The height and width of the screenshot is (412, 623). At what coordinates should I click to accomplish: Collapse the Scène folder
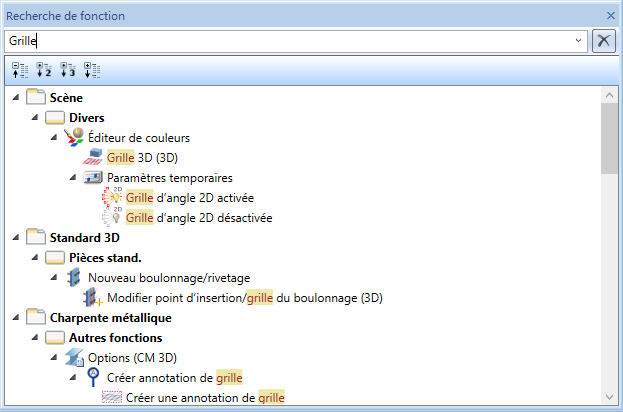point(15,97)
